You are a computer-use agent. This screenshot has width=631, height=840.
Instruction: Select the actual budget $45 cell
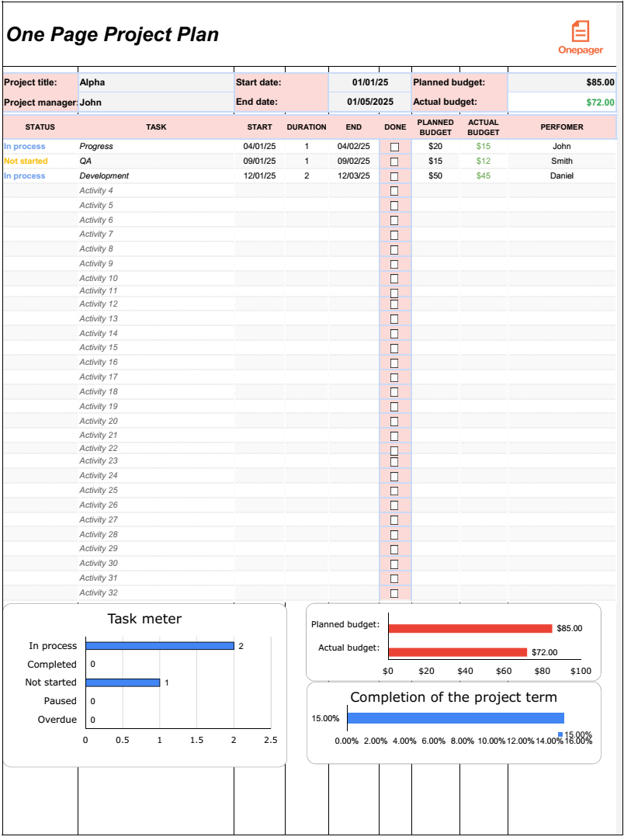click(x=484, y=175)
